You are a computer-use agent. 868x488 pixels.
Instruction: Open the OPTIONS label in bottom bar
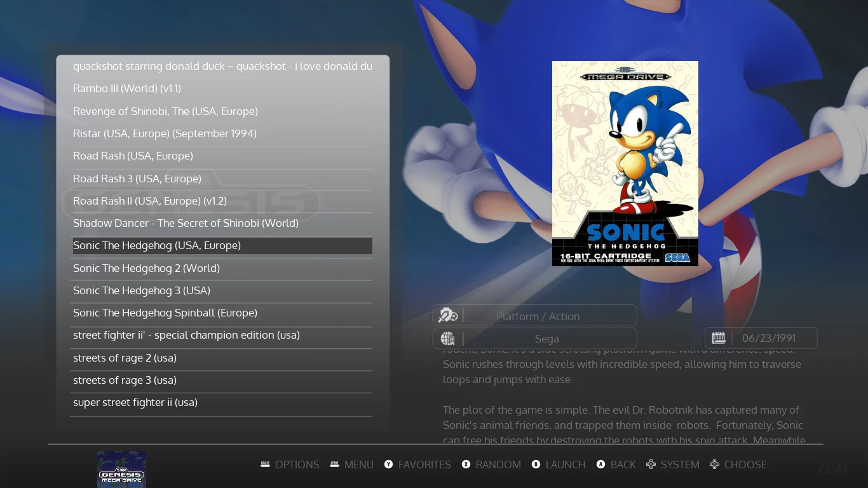tap(297, 464)
